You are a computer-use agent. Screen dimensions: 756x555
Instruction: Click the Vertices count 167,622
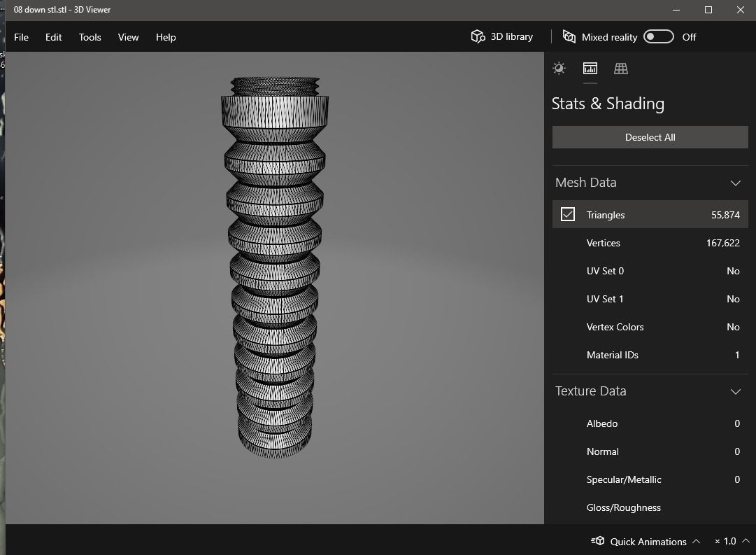tap(722, 243)
